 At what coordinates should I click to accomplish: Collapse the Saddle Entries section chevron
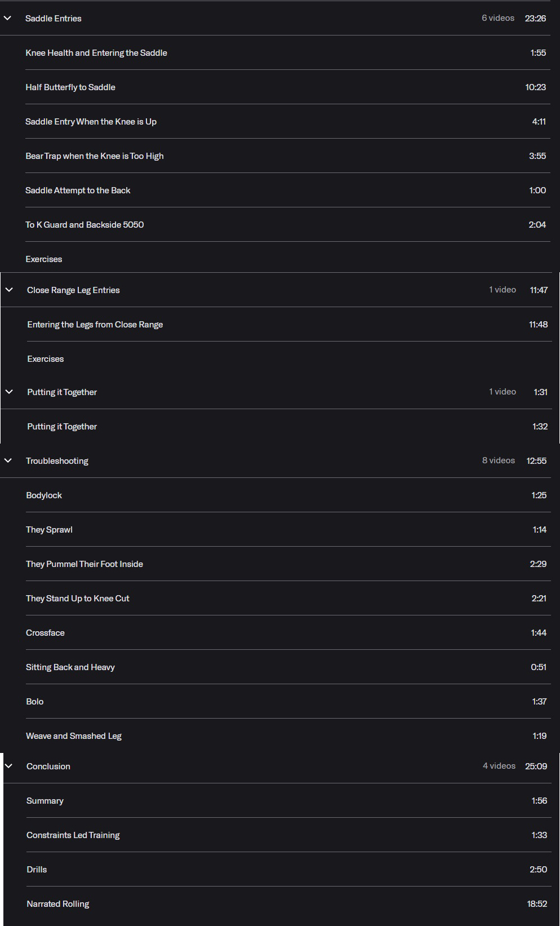click(x=7, y=18)
